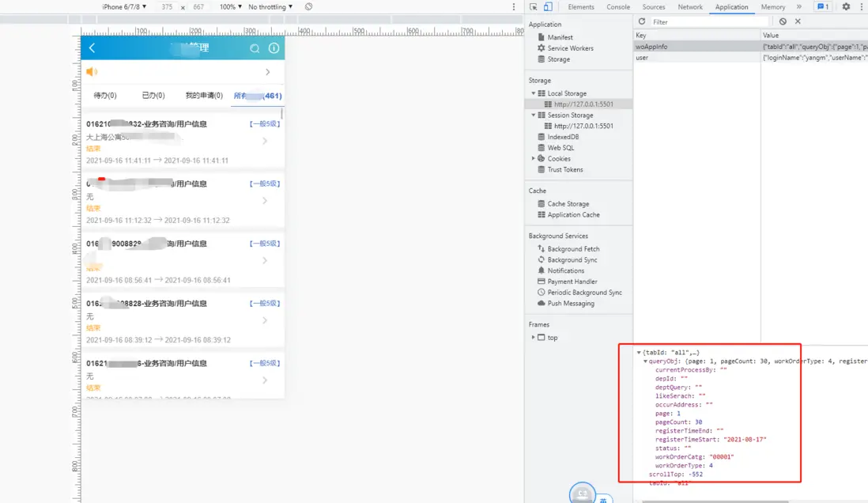Image resolution: width=868 pixels, height=503 pixels.
Task: Tap the info circle icon in header
Action: (274, 48)
